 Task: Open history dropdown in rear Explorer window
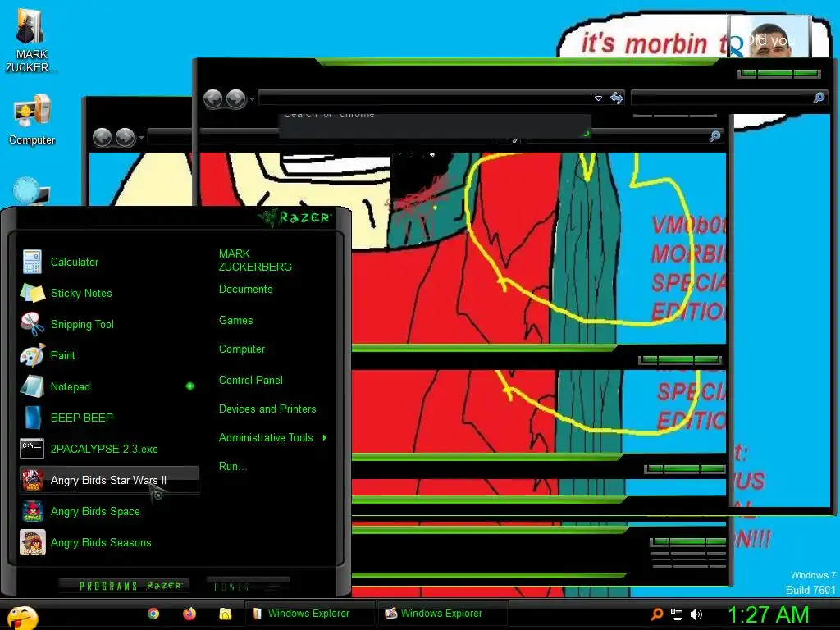pos(141,138)
